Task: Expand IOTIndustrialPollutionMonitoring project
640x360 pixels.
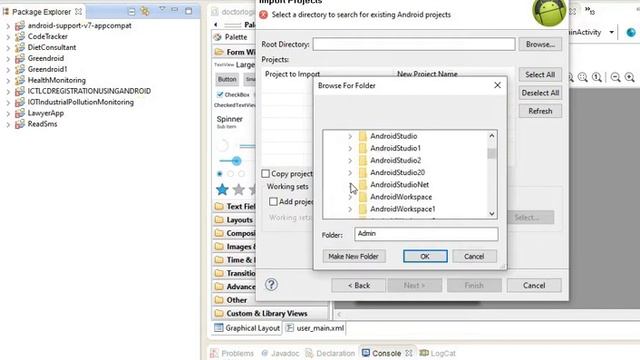Action: [8, 102]
